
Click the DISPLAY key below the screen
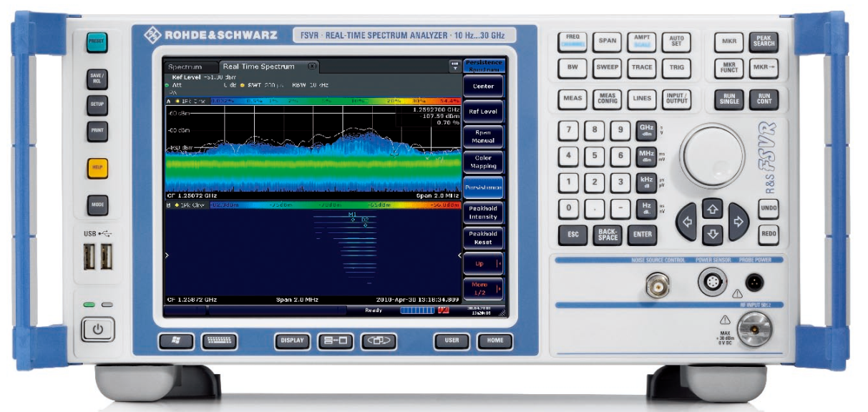(292, 340)
